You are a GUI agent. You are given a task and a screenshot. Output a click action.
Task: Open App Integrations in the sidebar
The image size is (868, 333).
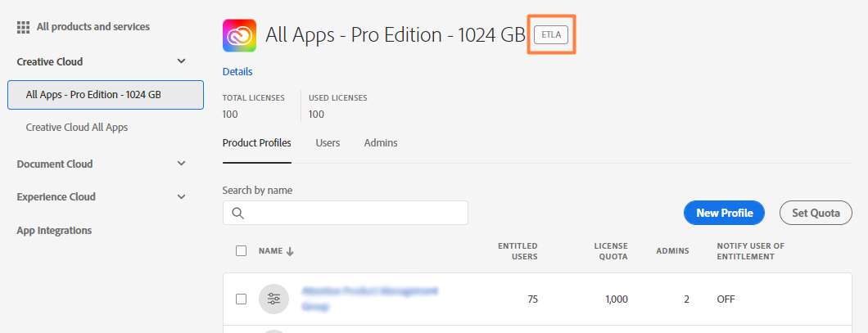click(54, 231)
